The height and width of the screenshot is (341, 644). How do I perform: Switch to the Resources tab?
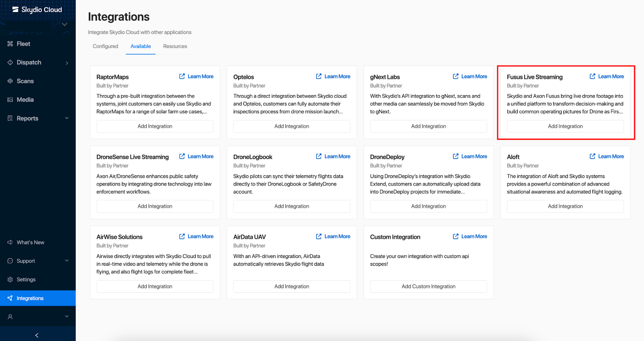175,46
